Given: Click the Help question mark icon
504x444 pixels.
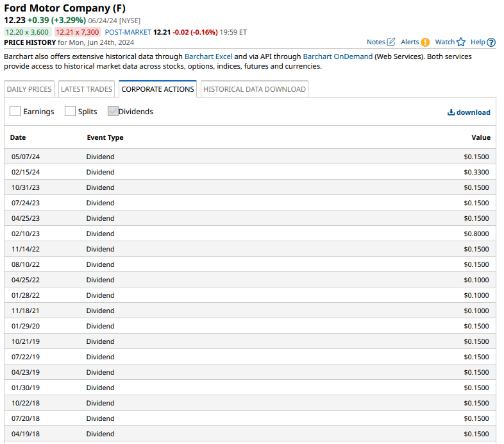Looking at the screenshot, I should pyautogui.click(x=491, y=42).
